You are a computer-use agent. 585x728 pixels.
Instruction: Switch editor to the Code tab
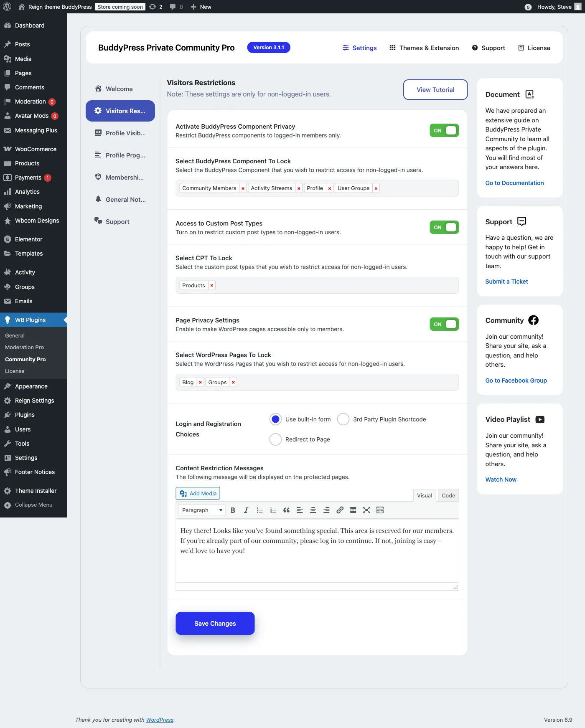(448, 495)
